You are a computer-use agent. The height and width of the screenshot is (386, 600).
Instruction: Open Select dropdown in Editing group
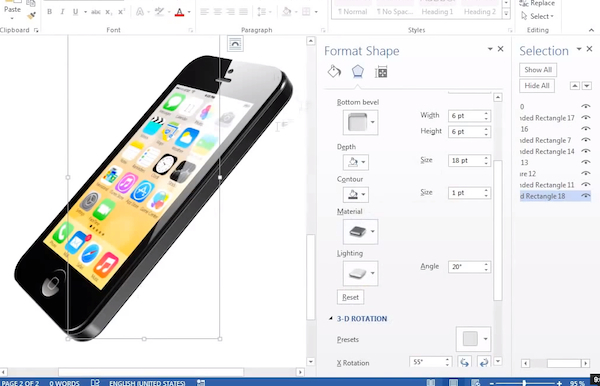click(537, 16)
